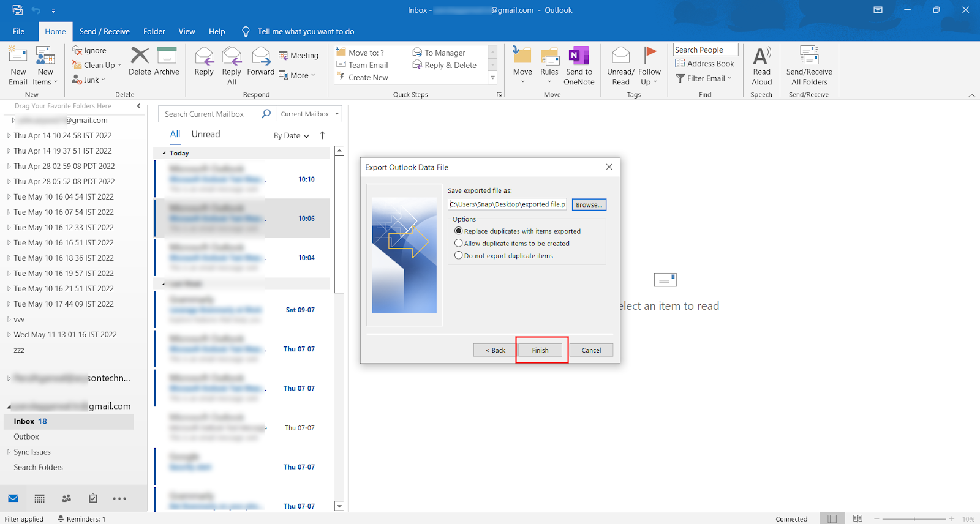The width and height of the screenshot is (980, 524).
Task: Run Send/Receive All Folders
Action: pos(809,66)
